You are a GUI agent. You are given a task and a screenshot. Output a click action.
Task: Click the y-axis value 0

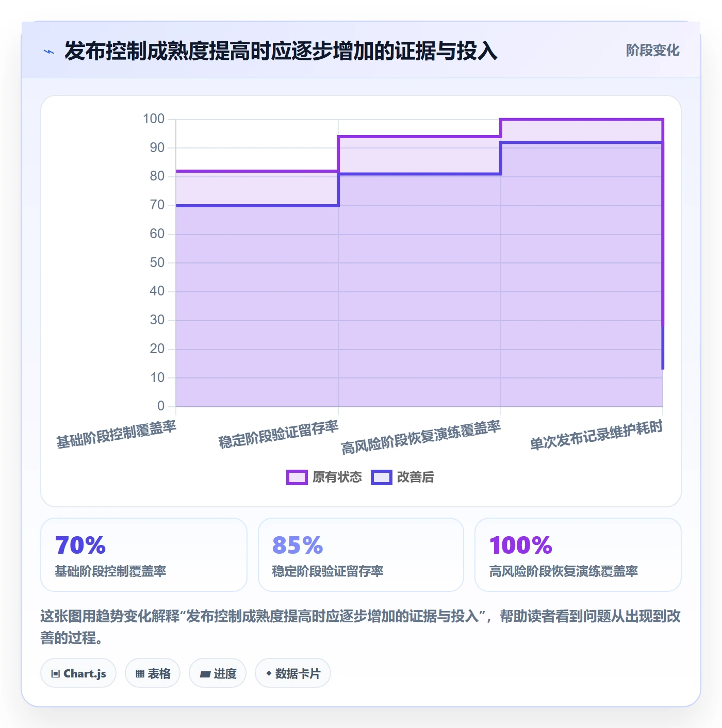click(161, 406)
